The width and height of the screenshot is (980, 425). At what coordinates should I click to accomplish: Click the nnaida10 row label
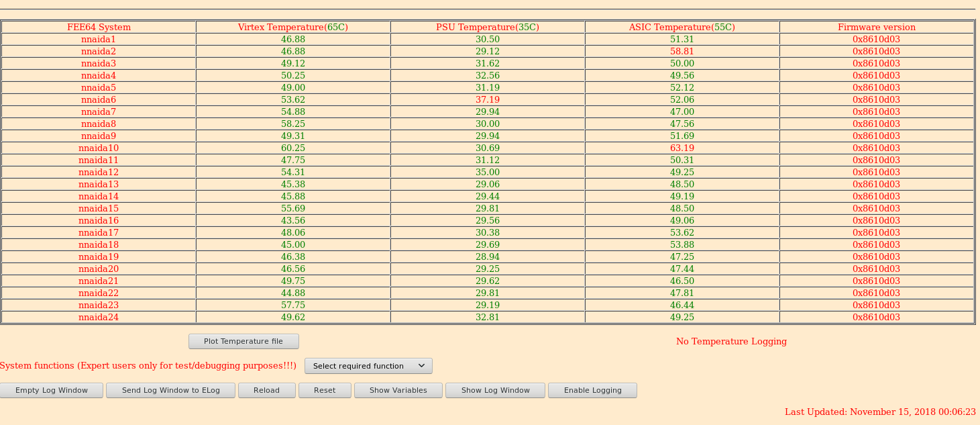tap(99, 148)
